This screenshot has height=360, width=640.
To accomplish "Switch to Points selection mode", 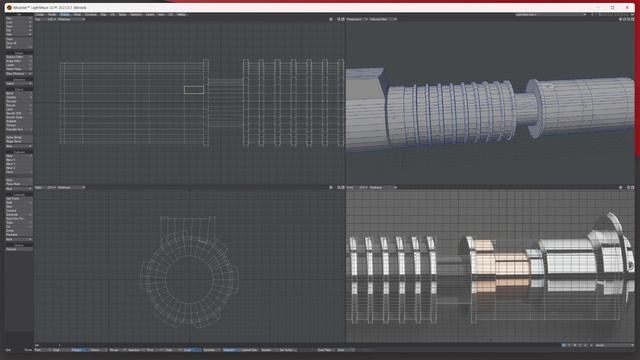I will (42, 350).
